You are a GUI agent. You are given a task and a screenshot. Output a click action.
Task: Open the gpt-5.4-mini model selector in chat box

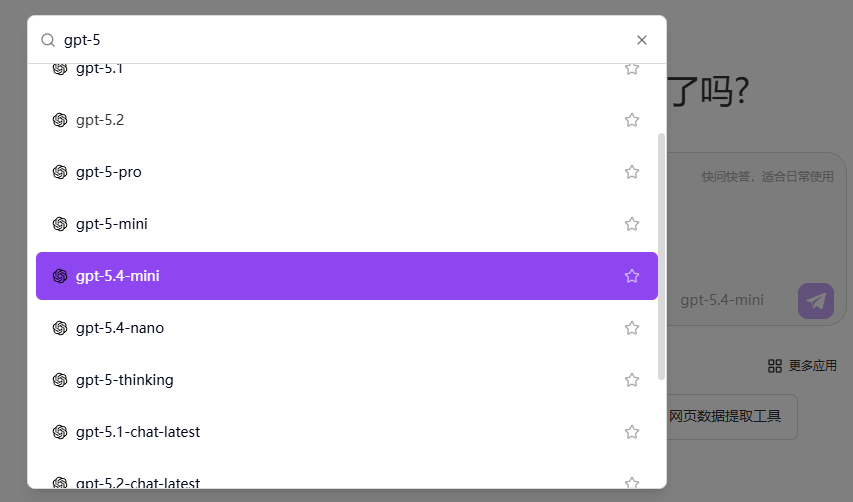pos(722,300)
